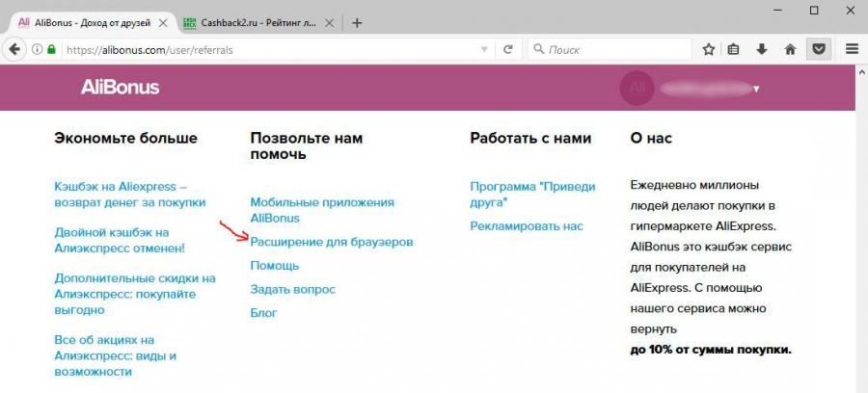Screen dimensions: 868x393
Task: Open the Задать вопрос link
Action: click(293, 289)
